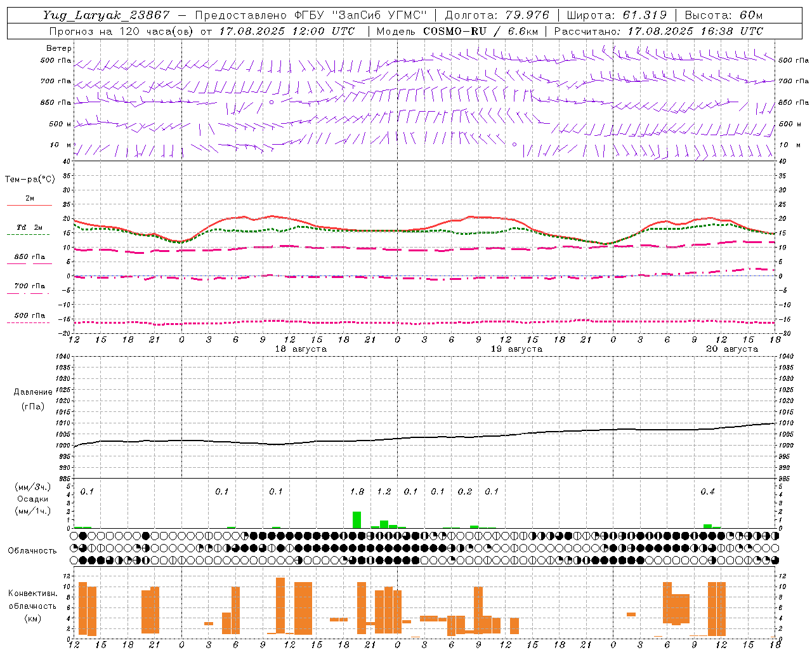Image resolution: width=812 pixels, height=650 pixels.
Task: Click the '19 августа' date label
Action: (516, 349)
